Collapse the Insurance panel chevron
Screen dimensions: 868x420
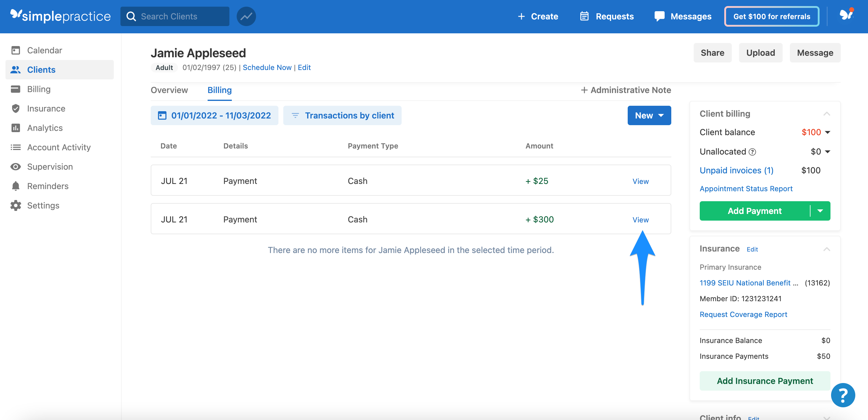click(x=827, y=249)
